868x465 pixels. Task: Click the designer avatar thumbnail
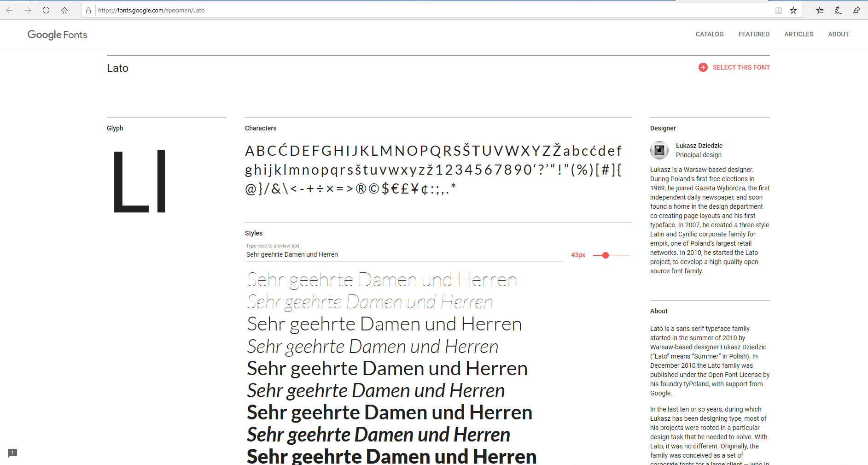pyautogui.click(x=659, y=150)
